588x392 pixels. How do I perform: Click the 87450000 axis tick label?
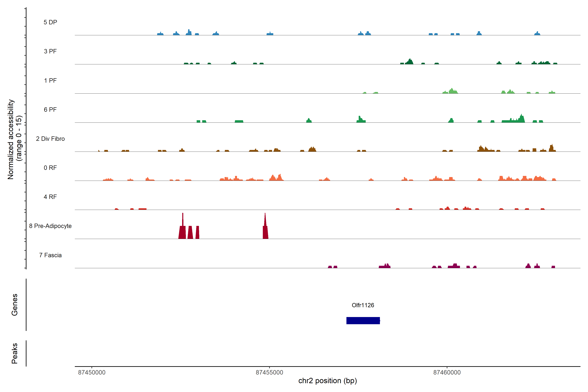[x=92, y=373]
